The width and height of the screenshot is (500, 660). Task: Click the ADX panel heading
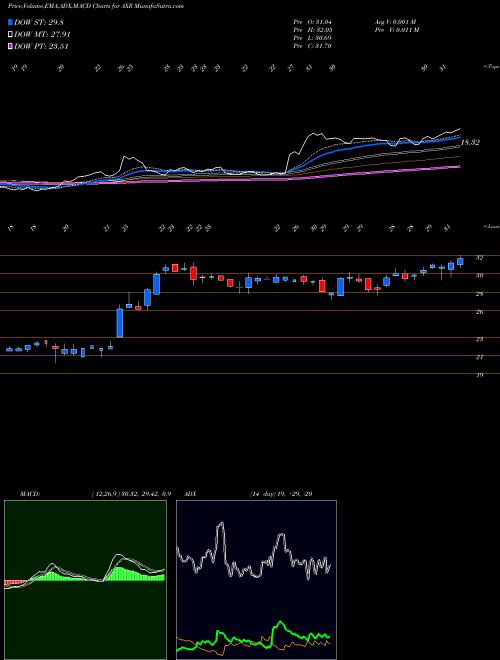(191, 494)
